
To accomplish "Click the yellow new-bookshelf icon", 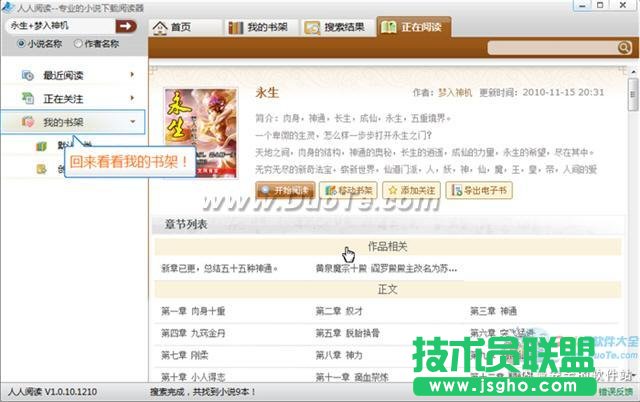I will [x=41, y=169].
